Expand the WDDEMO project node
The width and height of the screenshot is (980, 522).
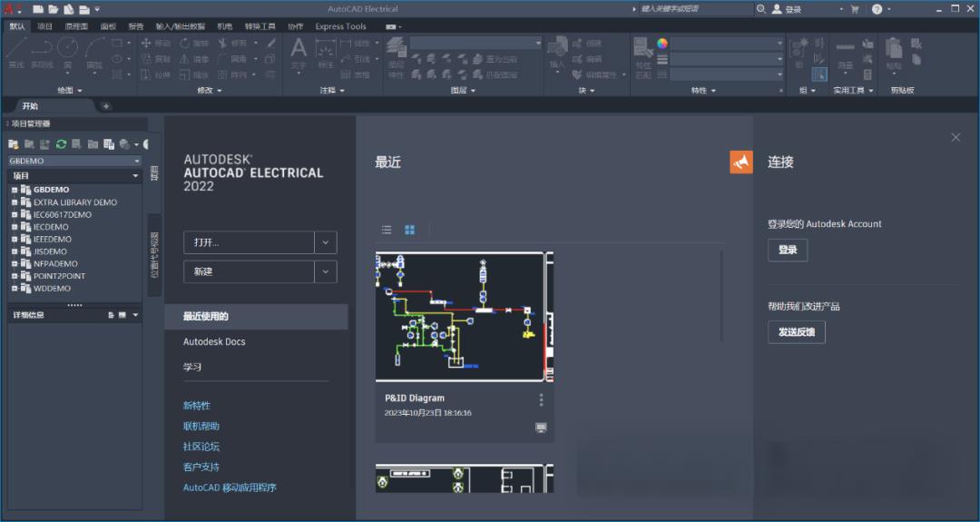tap(15, 288)
